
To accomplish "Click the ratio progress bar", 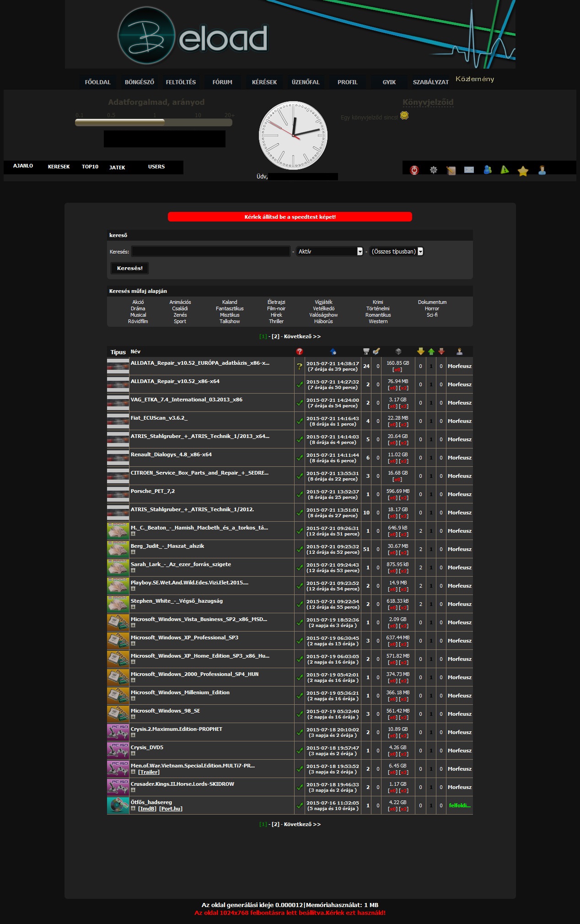I will click(x=154, y=123).
